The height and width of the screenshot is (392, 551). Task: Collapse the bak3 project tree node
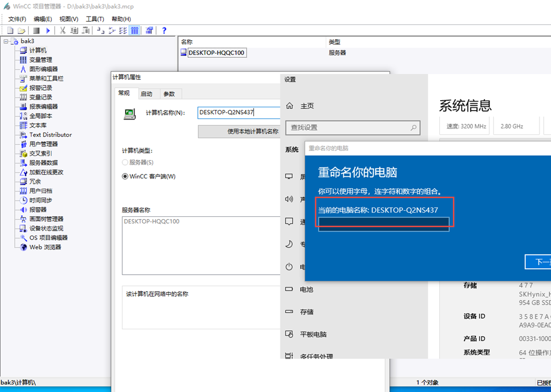6,41
